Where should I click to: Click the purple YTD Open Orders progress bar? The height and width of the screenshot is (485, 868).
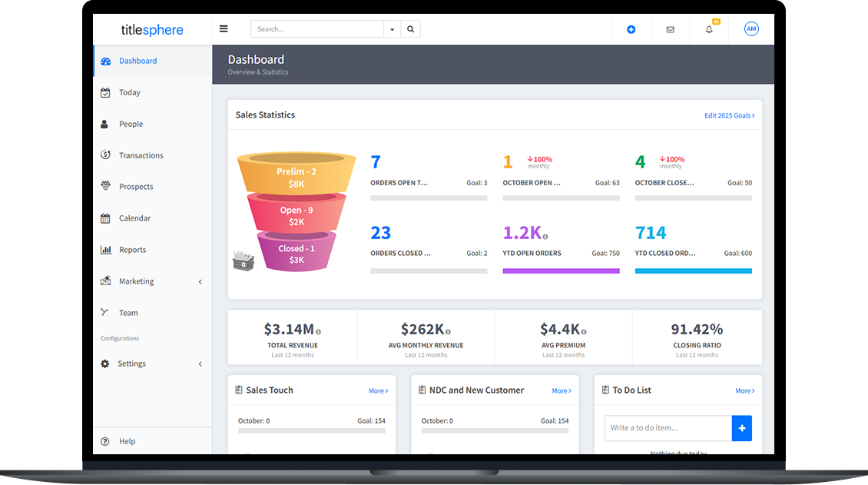(x=561, y=271)
